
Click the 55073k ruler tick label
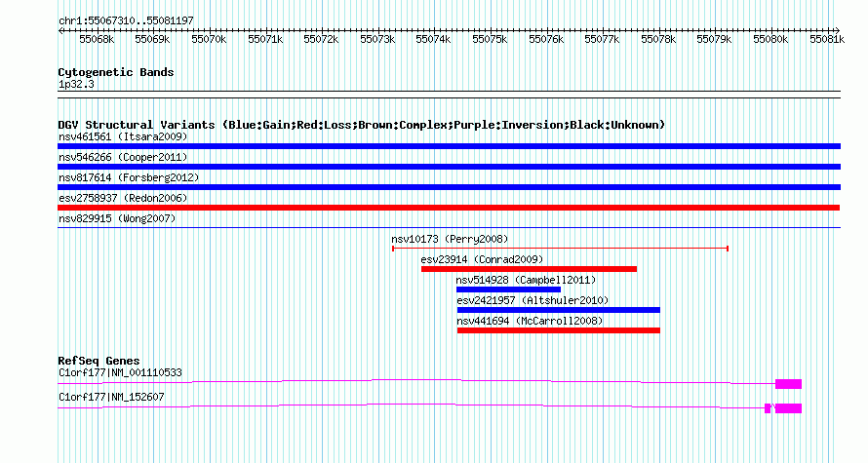(377, 39)
